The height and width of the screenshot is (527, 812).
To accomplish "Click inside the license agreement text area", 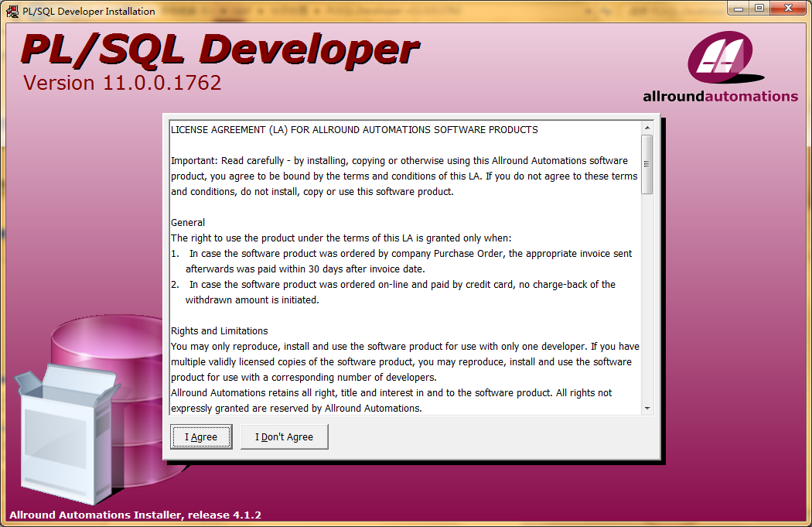I will tap(402, 271).
